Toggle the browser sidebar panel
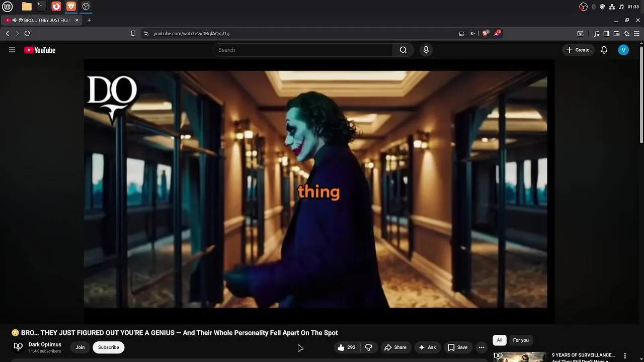644x362 pixels. 606,34
